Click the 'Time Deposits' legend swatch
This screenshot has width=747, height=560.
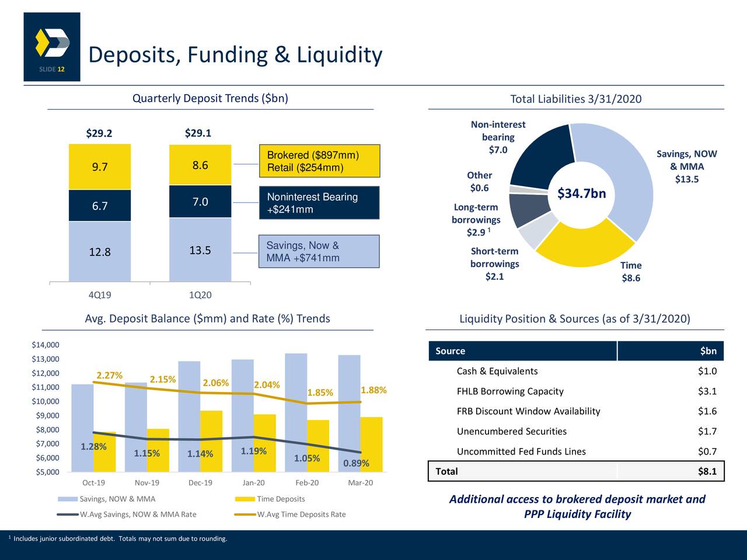point(245,499)
